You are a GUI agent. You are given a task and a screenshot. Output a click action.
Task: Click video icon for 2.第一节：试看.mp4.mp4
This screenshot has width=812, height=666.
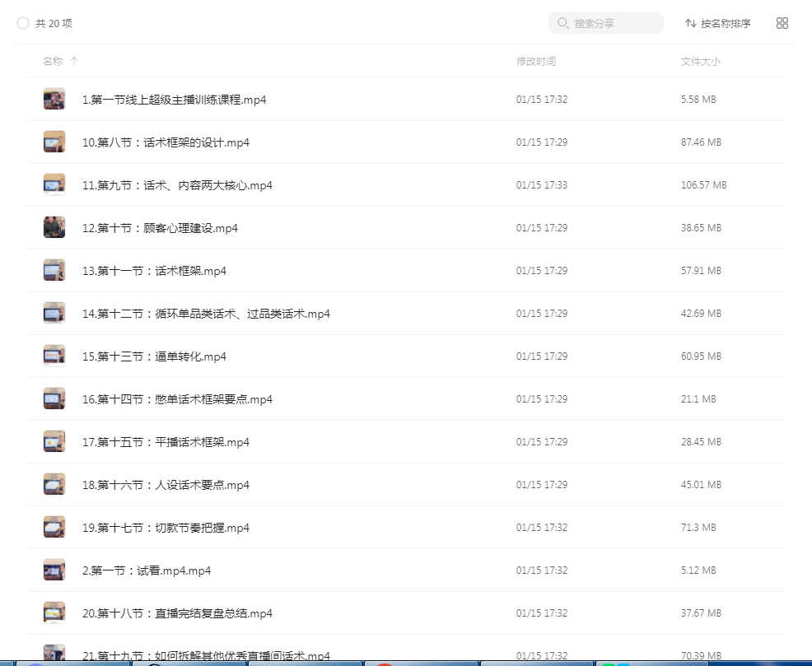click(54, 571)
